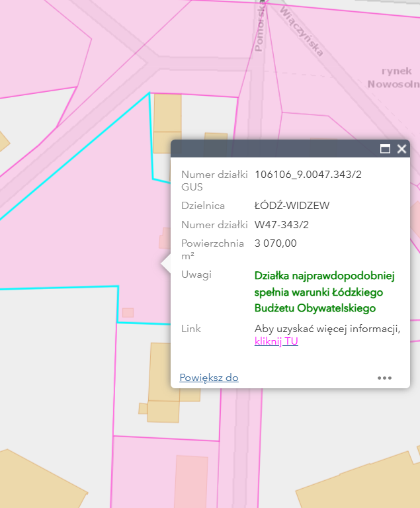
Task: Close the parcel info popup
Action: click(x=401, y=149)
